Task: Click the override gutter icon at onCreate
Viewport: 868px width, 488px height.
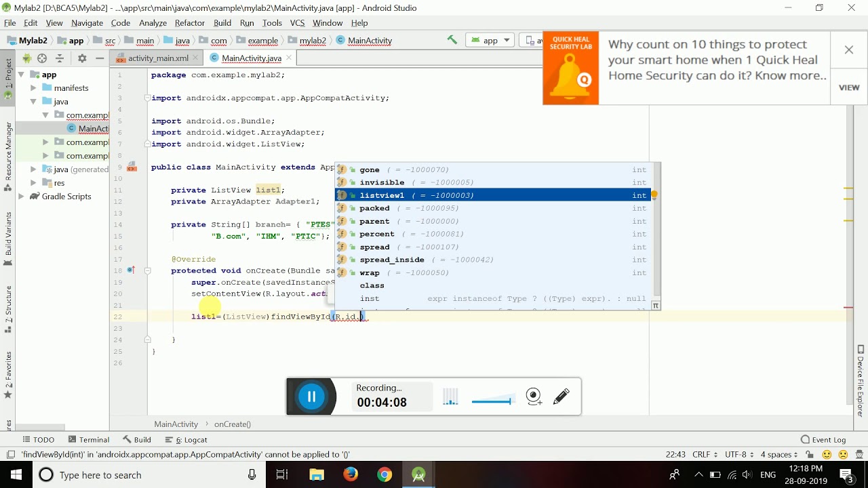Action: [131, 270]
